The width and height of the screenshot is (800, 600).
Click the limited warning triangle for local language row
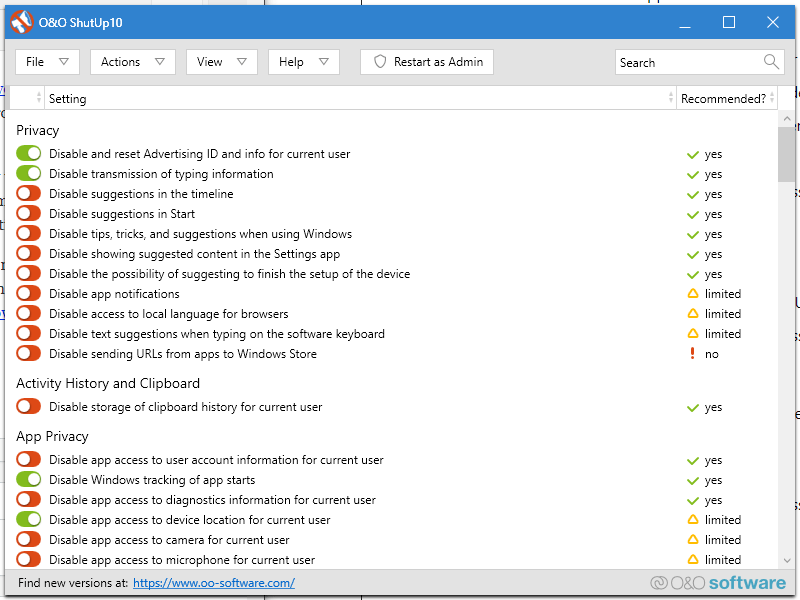pos(692,314)
